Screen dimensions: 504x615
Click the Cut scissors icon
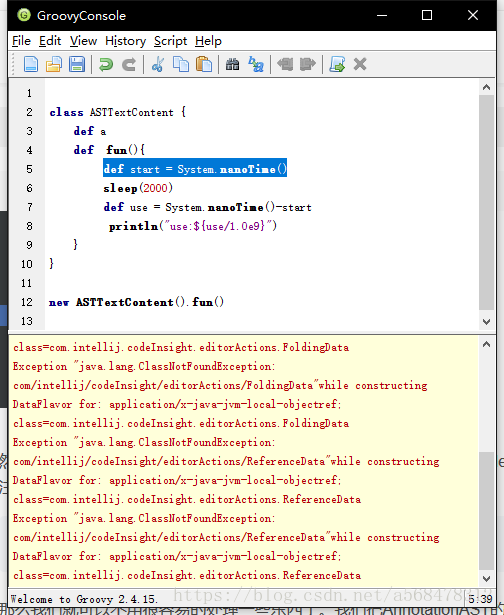pyautogui.click(x=158, y=64)
